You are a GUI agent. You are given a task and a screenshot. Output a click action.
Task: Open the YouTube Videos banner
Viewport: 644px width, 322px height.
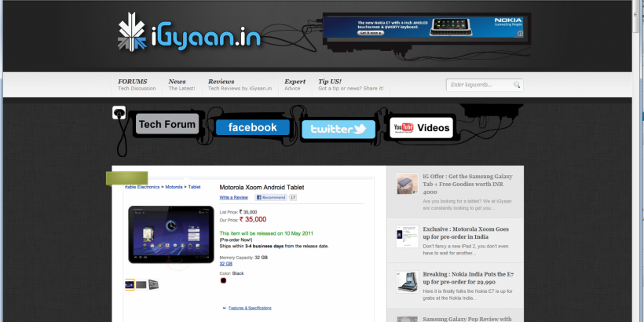pos(421,127)
